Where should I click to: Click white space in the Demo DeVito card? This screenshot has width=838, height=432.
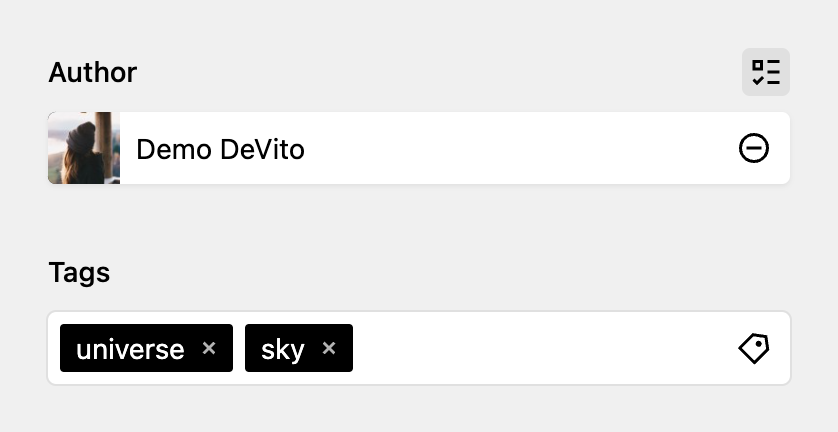518,148
